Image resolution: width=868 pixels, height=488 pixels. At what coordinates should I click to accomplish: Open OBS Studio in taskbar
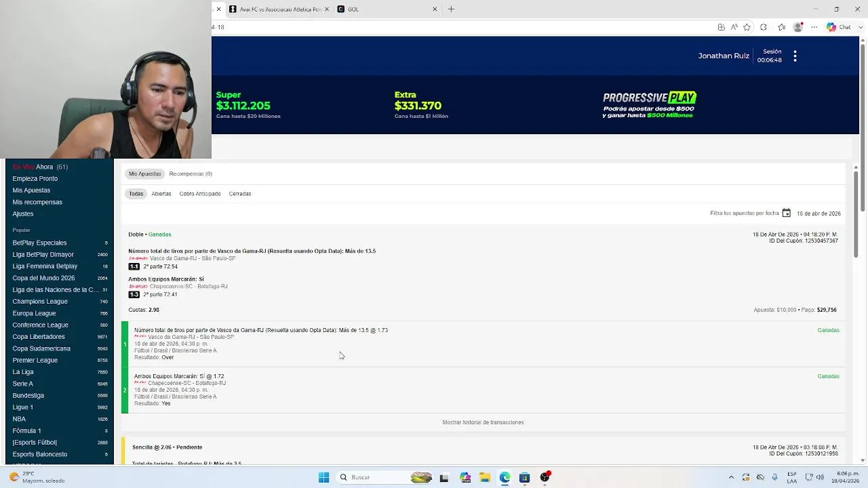[545, 477]
